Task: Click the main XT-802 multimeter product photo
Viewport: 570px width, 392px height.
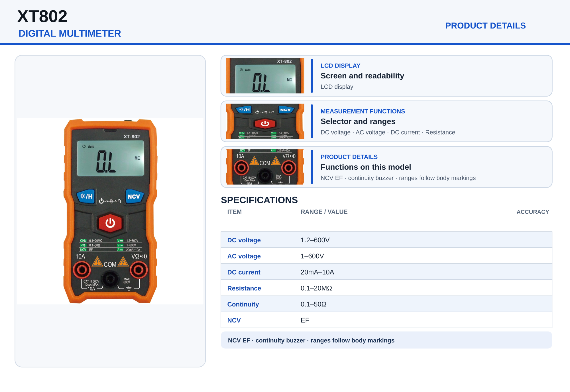Action: coord(110,211)
